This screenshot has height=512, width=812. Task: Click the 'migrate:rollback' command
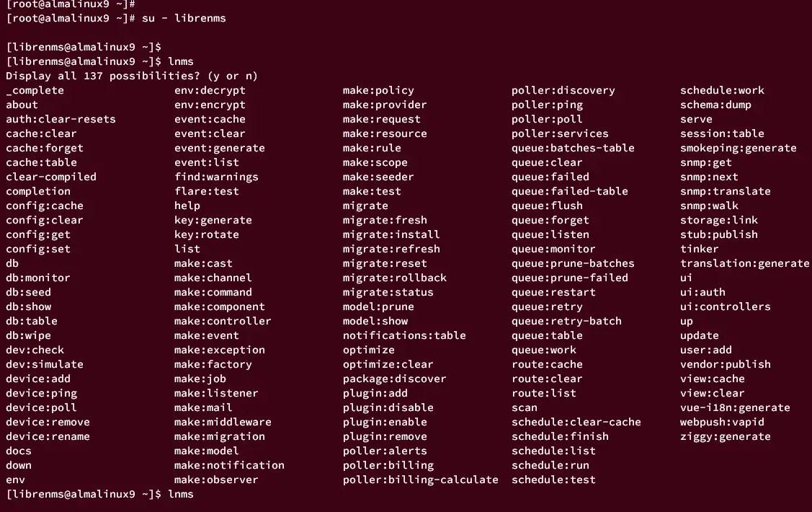tap(395, 278)
